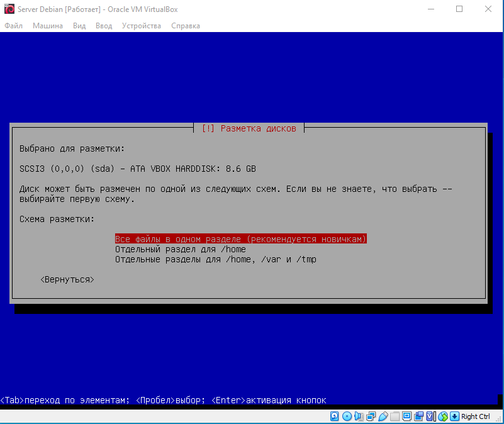Open network adapter indicator in status bar
Viewport: 504px width, 424px height.
pyautogui.click(x=371, y=416)
